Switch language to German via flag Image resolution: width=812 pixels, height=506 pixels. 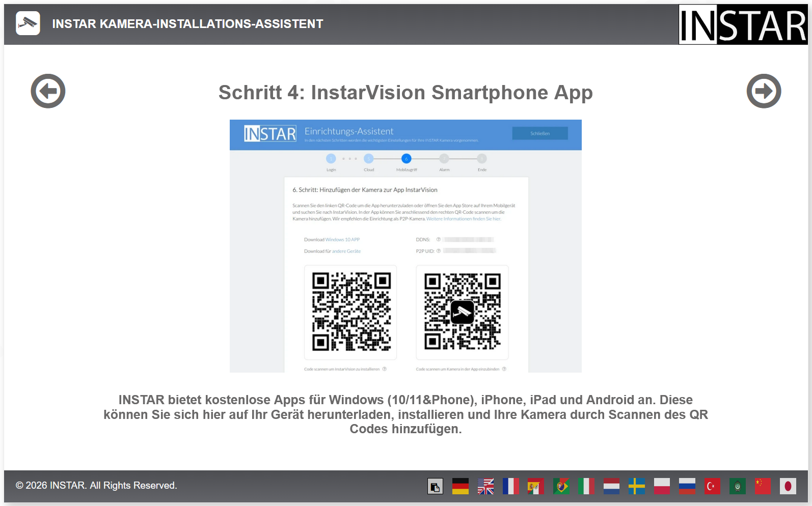click(461, 487)
